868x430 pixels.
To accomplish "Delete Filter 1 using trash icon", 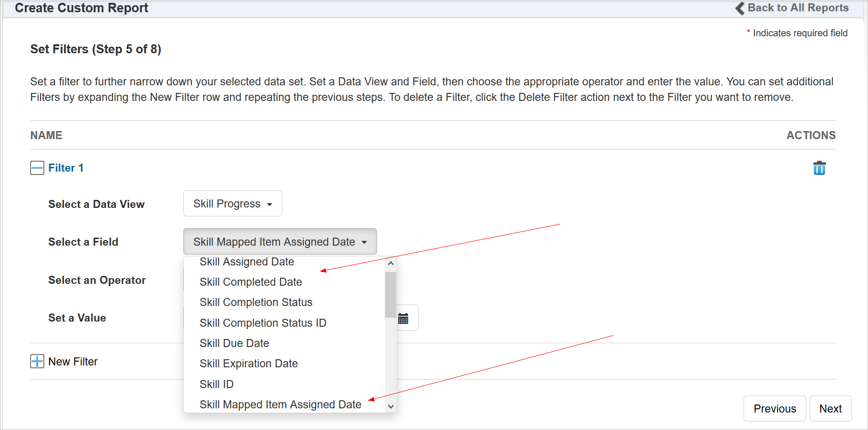I will pyautogui.click(x=819, y=168).
